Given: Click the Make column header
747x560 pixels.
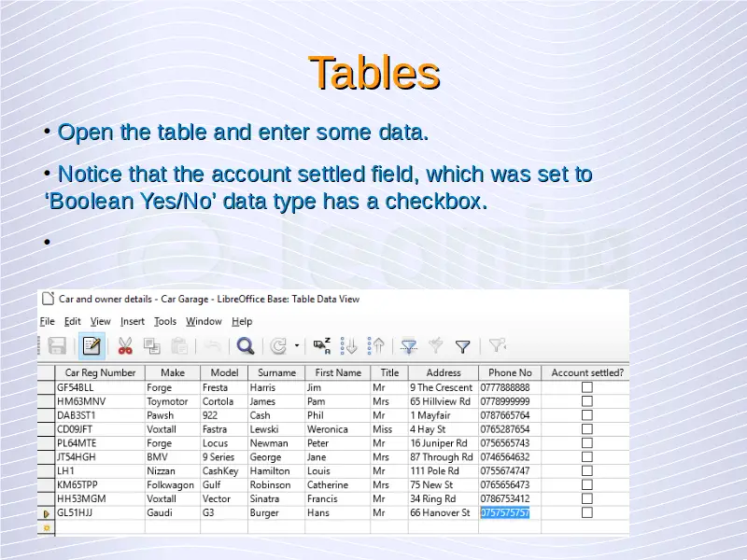Looking at the screenshot, I should click(173, 372).
